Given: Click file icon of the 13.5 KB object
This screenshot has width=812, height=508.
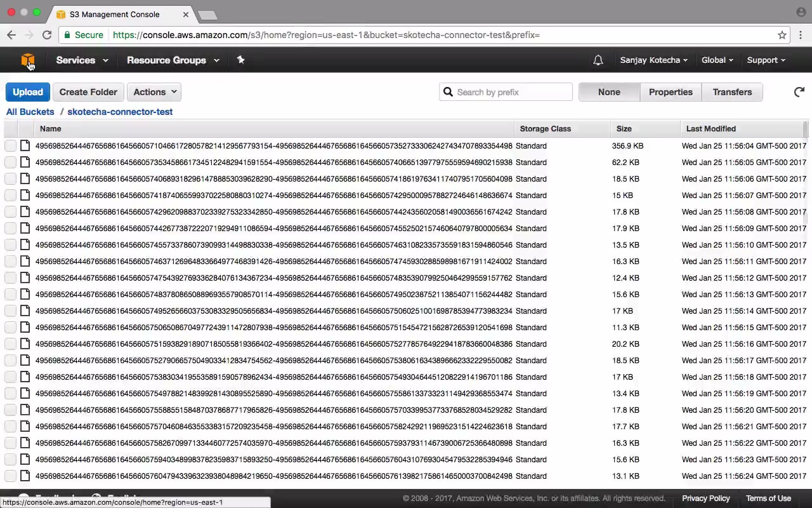Looking at the screenshot, I should point(25,244).
